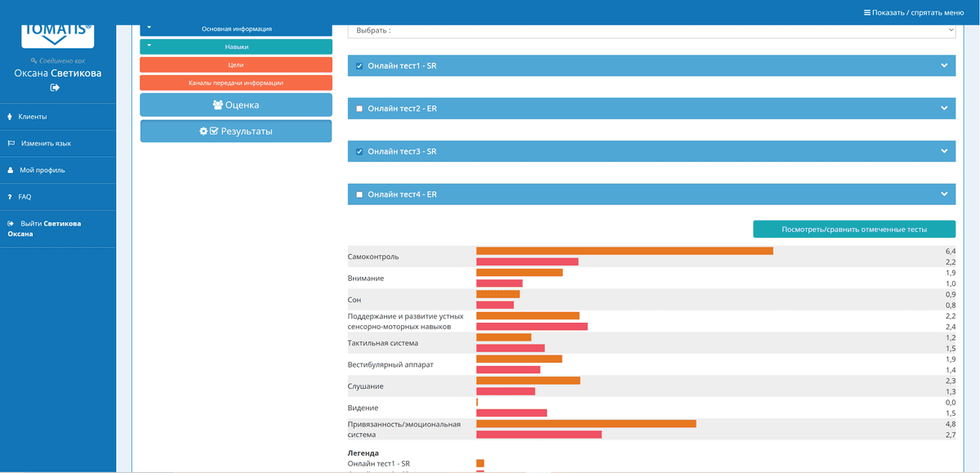
Task: Expand Онлайн тест3 - SR chevron
Action: pos(944,151)
